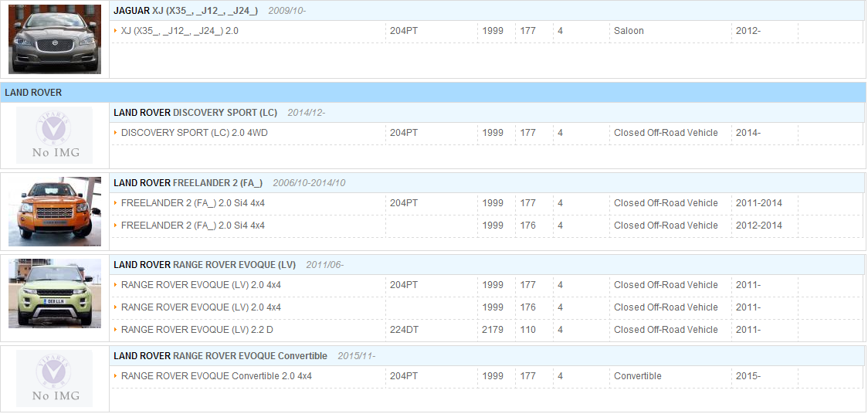Open Freelander 2 2.0 Si4 4x4 row dated 2012-2014
This screenshot has height=414, width=868.
tap(192, 226)
